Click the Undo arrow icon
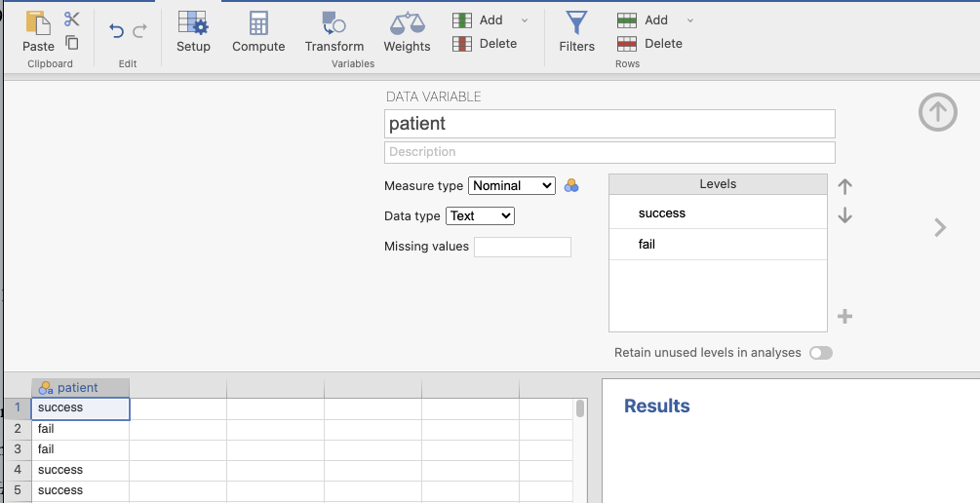The image size is (980, 503). click(116, 31)
